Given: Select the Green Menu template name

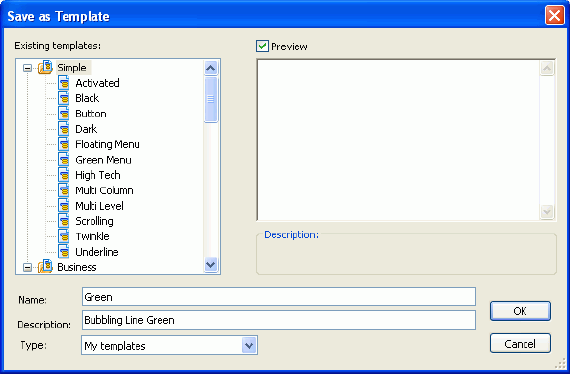Looking at the screenshot, I should click(103, 160).
